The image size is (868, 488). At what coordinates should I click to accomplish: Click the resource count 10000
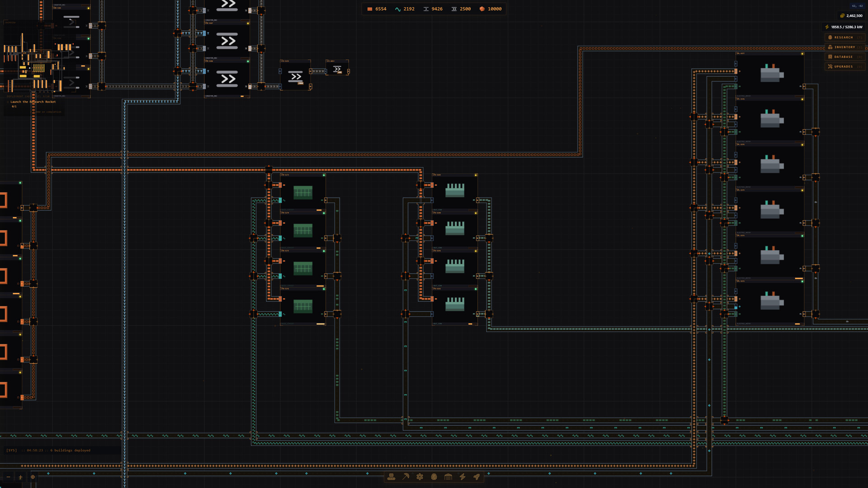(x=495, y=9)
